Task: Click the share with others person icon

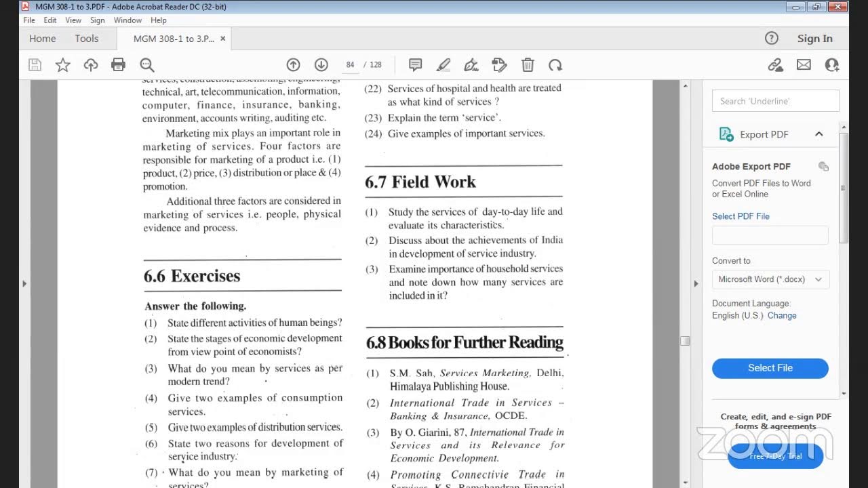Action: [832, 65]
